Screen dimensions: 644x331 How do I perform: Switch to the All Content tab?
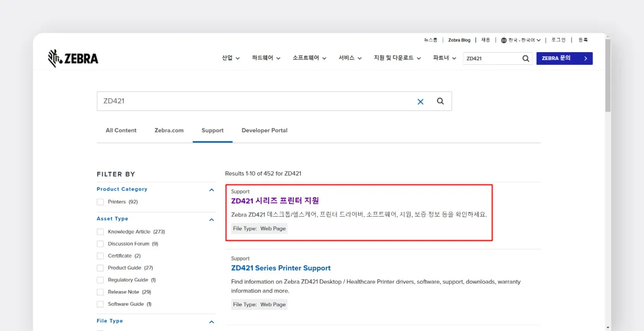pos(121,131)
